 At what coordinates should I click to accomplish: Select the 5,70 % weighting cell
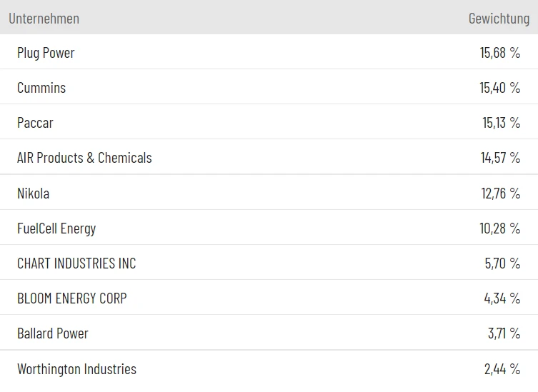coord(502,263)
